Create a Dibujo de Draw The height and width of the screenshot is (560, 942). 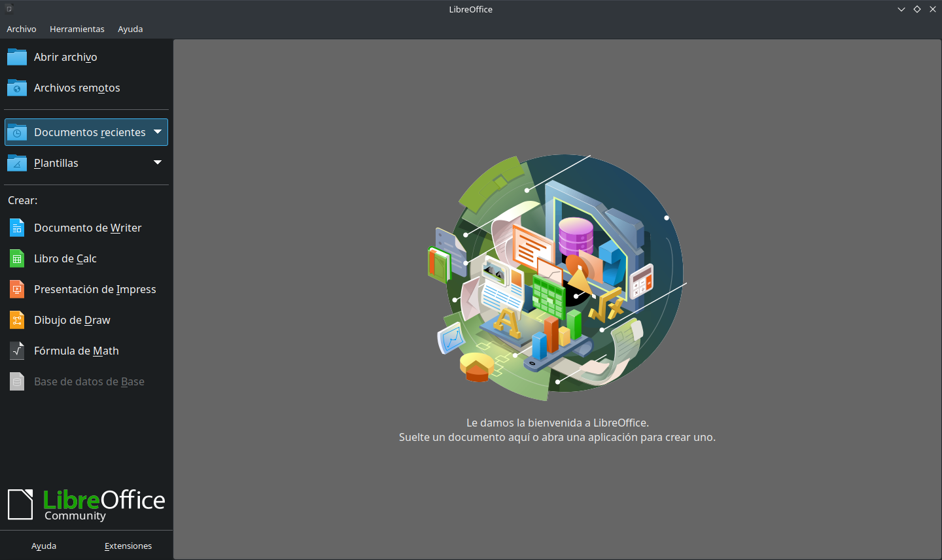[86, 320]
